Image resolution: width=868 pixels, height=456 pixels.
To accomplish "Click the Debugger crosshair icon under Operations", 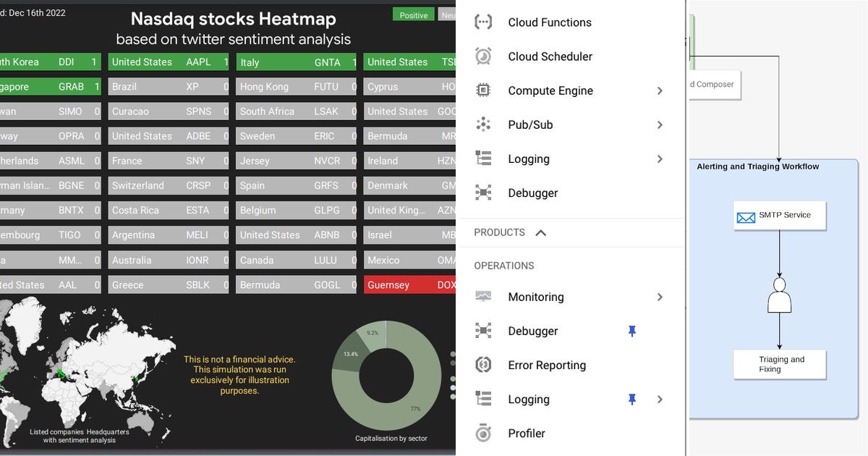I will coord(483,331).
